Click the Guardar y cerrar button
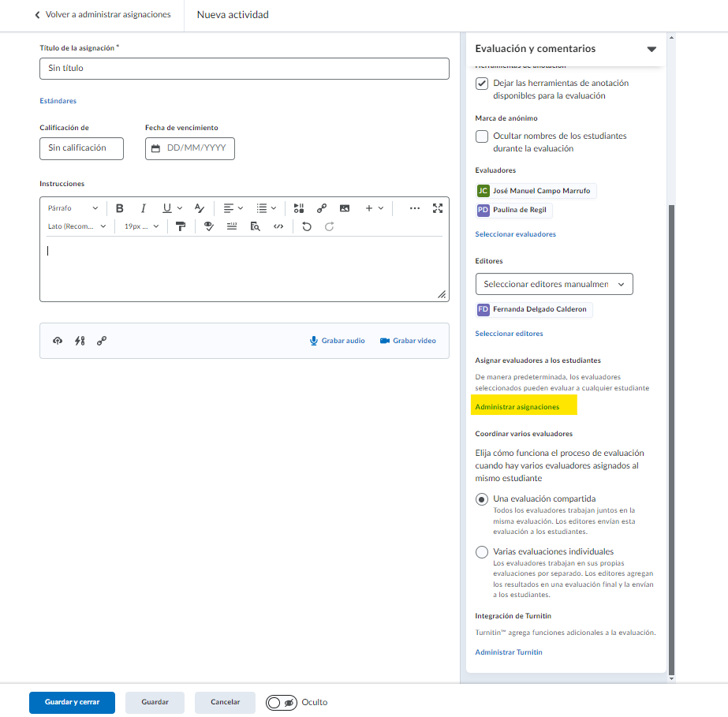The image size is (728, 717). 72,703
